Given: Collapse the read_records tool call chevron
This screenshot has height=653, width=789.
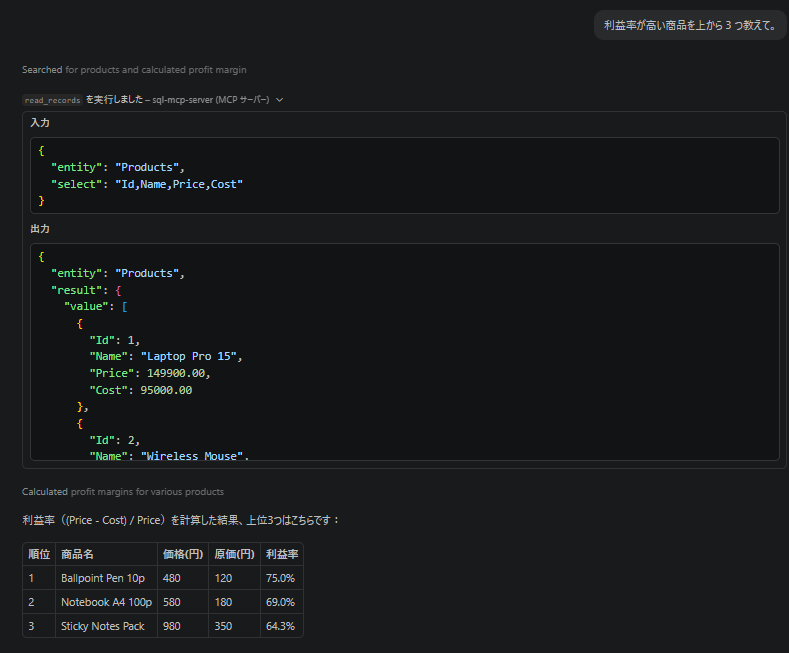Looking at the screenshot, I should coord(280,100).
